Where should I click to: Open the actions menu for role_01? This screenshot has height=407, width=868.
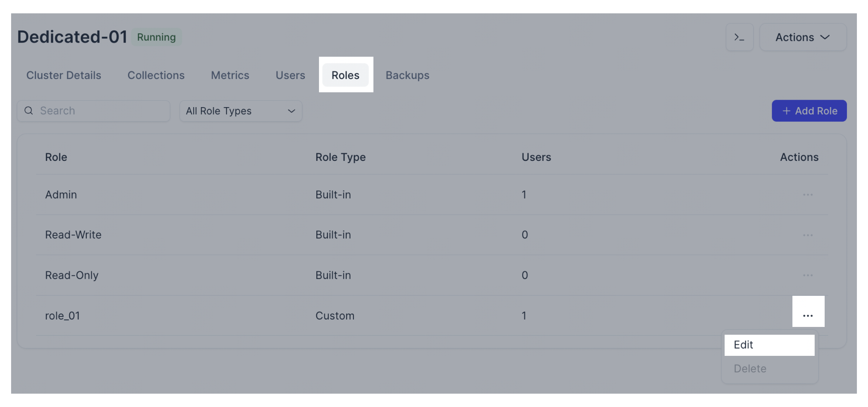click(808, 315)
